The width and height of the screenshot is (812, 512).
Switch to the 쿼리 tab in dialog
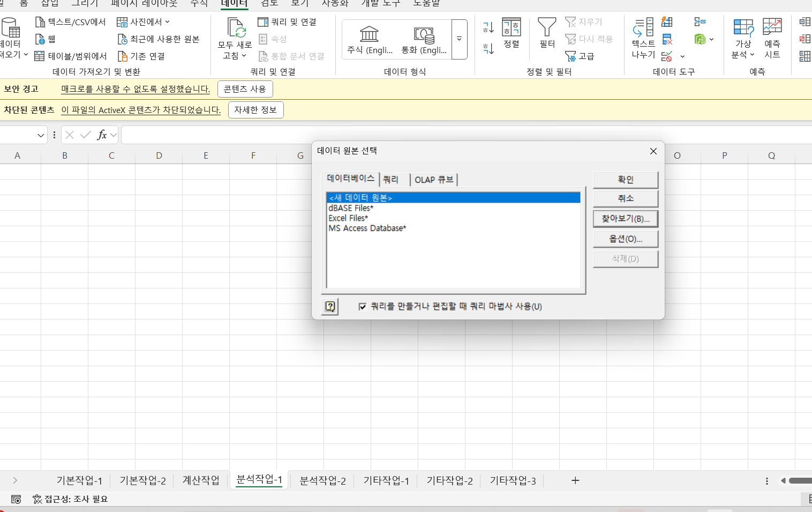391,180
